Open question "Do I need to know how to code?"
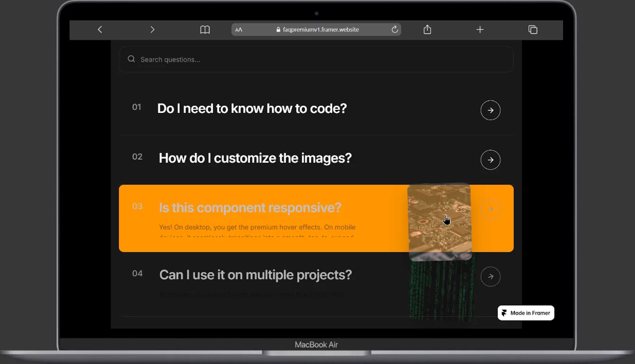The height and width of the screenshot is (364, 635). [252, 108]
